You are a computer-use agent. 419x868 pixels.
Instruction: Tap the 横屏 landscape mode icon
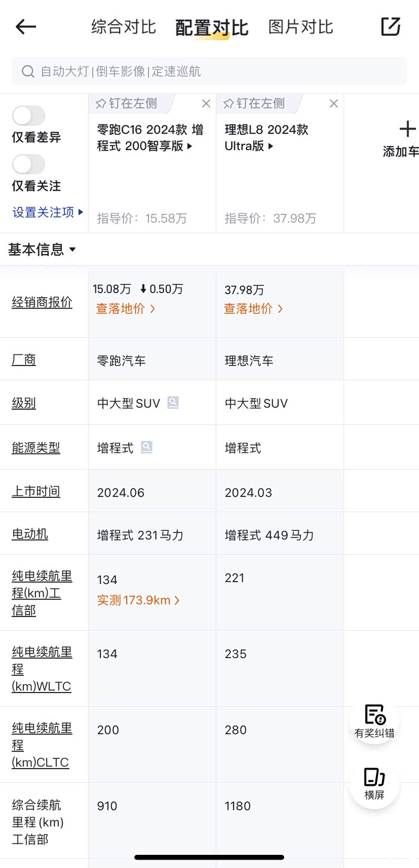click(x=374, y=780)
